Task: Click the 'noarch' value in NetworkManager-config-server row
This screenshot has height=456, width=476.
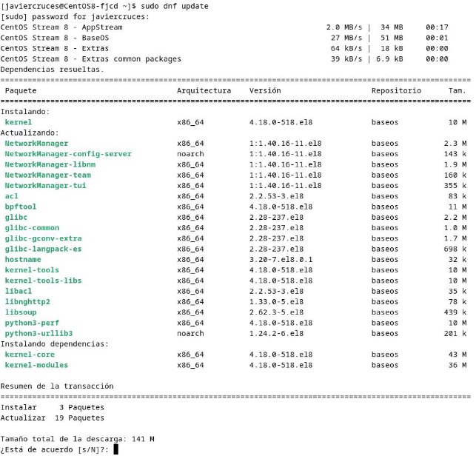Action: click(190, 154)
